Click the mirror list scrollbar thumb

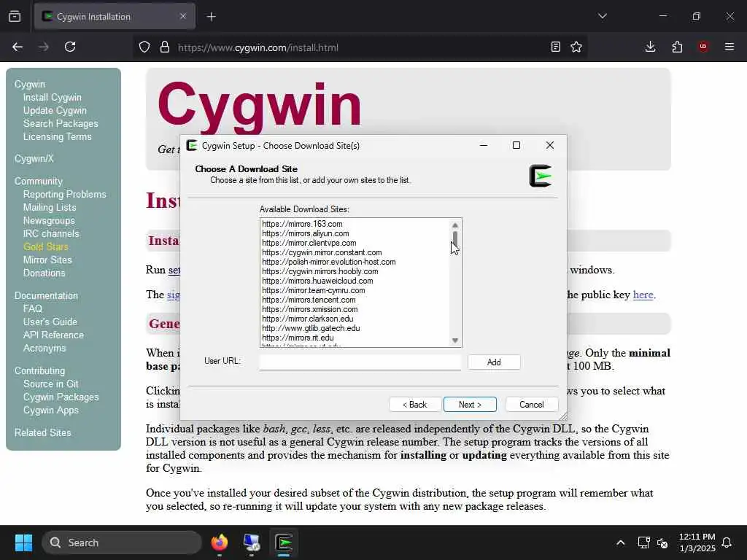[x=455, y=237]
